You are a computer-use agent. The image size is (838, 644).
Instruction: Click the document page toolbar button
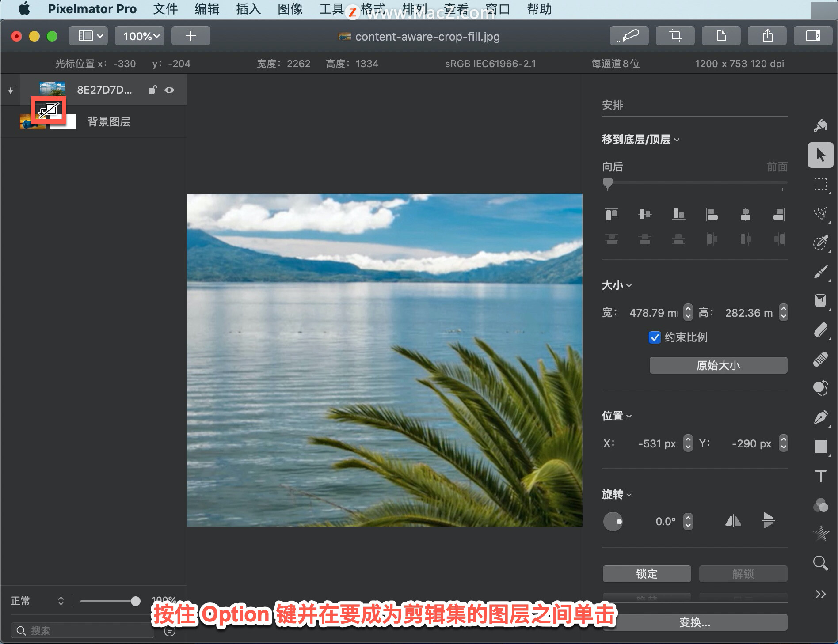coord(721,36)
